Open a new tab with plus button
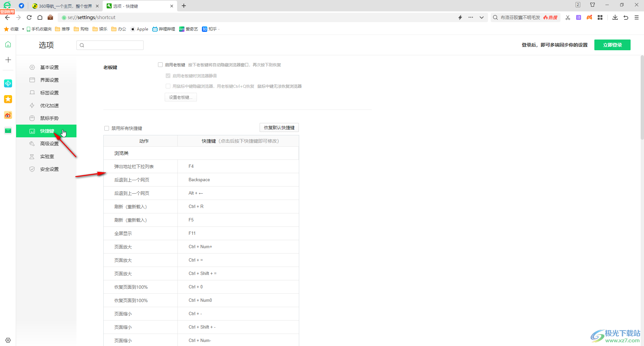Screen dimensions: 644x346 [x=184, y=6]
